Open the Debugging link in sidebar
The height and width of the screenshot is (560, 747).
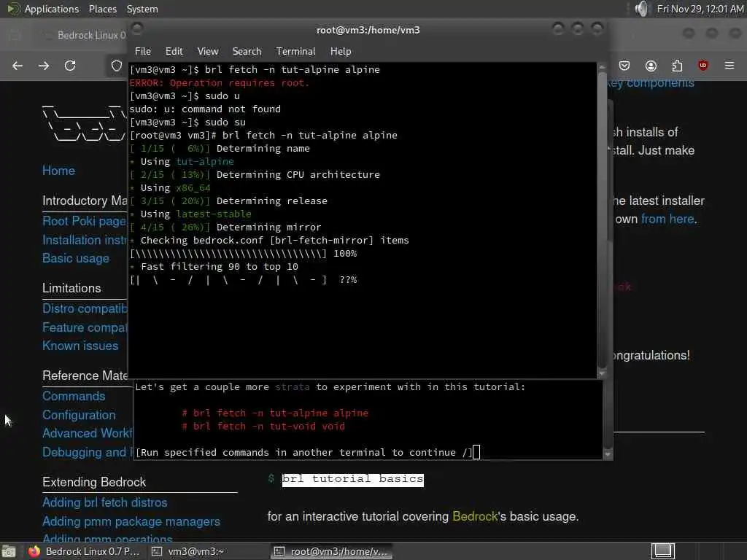click(88, 452)
